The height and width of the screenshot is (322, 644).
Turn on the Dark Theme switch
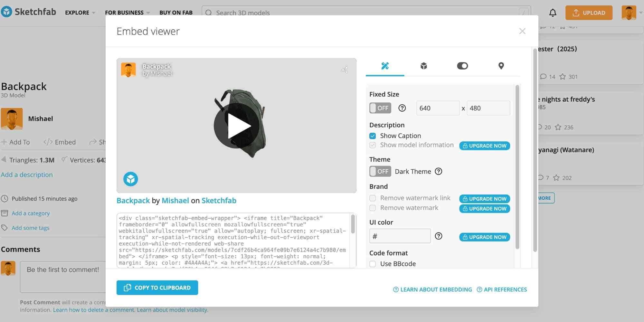tap(380, 171)
